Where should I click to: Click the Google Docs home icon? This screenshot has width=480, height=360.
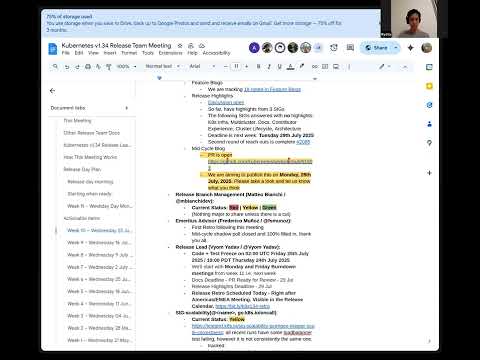point(53,49)
